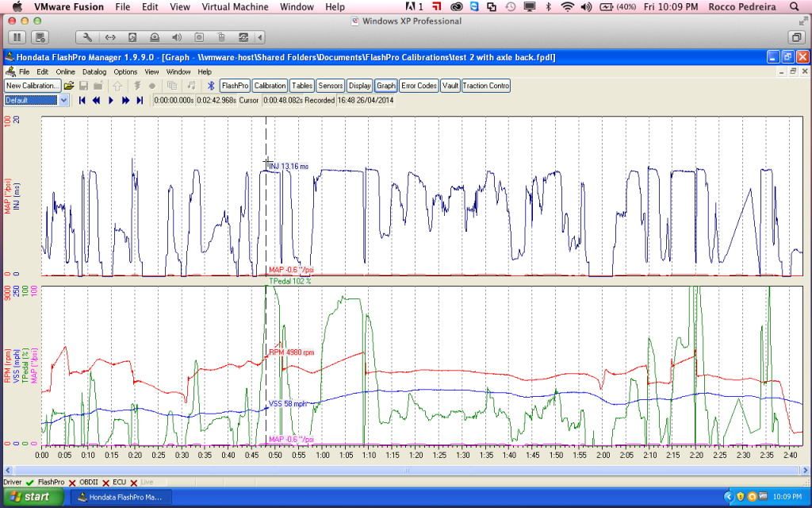
Task: Open the Online menu
Action: [65, 72]
